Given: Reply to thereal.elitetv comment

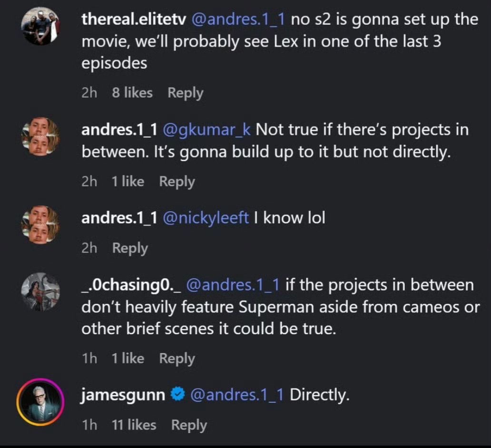Looking at the screenshot, I should (186, 93).
